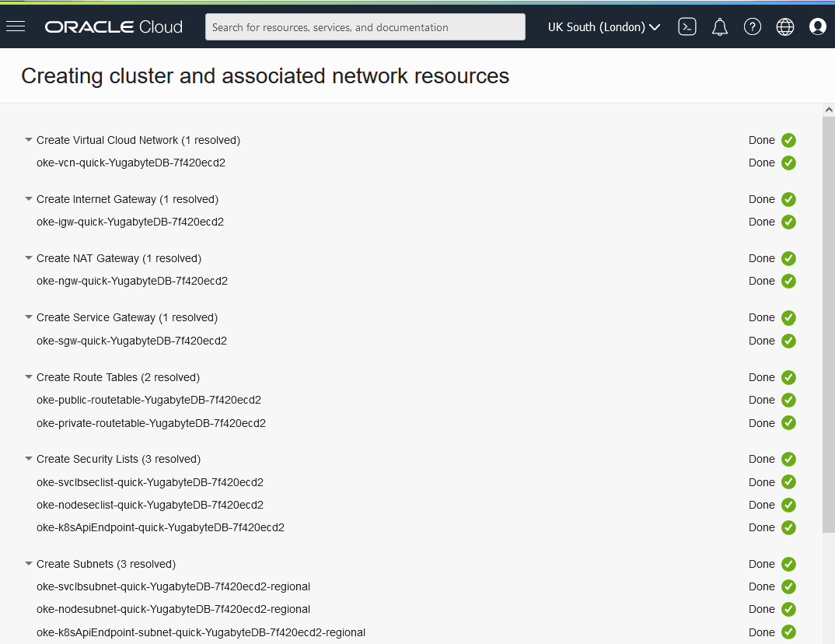Click the search resources and services field

click(365, 27)
